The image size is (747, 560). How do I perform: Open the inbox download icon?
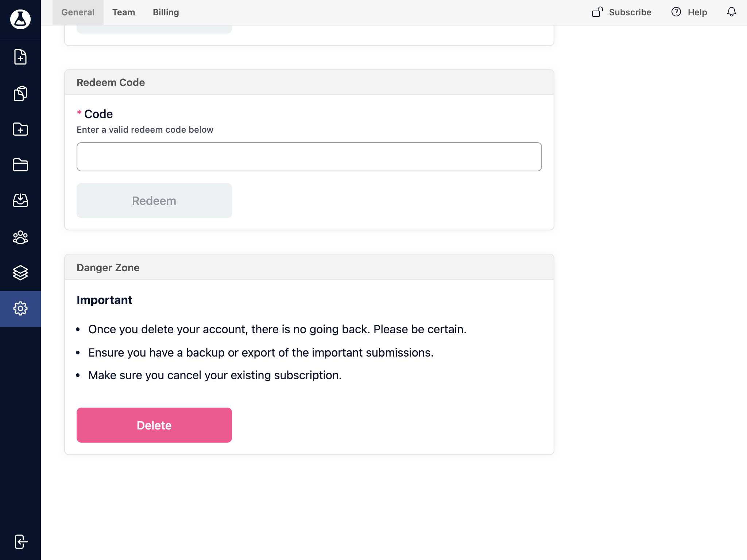(x=20, y=200)
